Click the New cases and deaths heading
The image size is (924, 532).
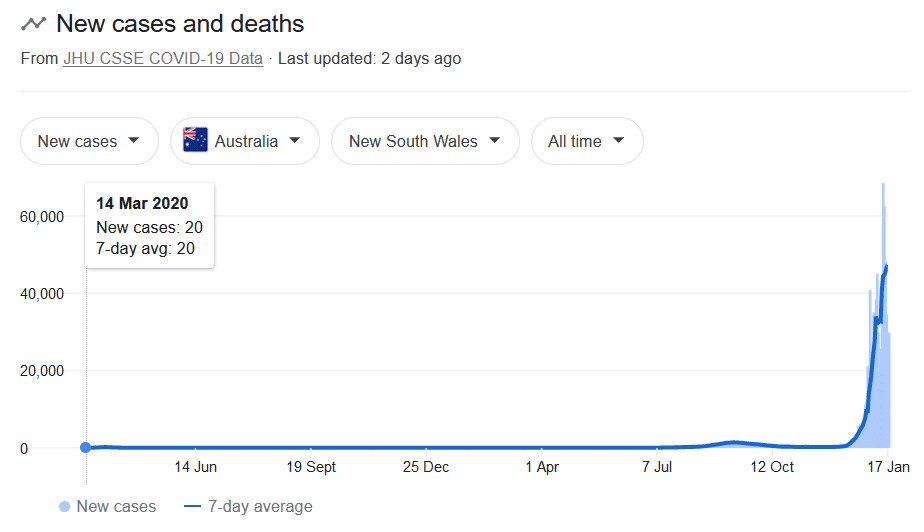(180, 24)
